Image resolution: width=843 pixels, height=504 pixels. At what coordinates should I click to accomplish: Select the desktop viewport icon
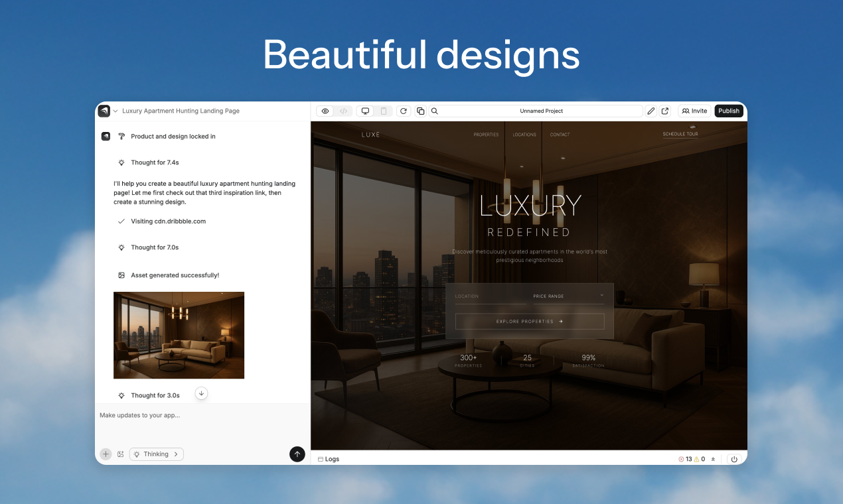(x=365, y=111)
